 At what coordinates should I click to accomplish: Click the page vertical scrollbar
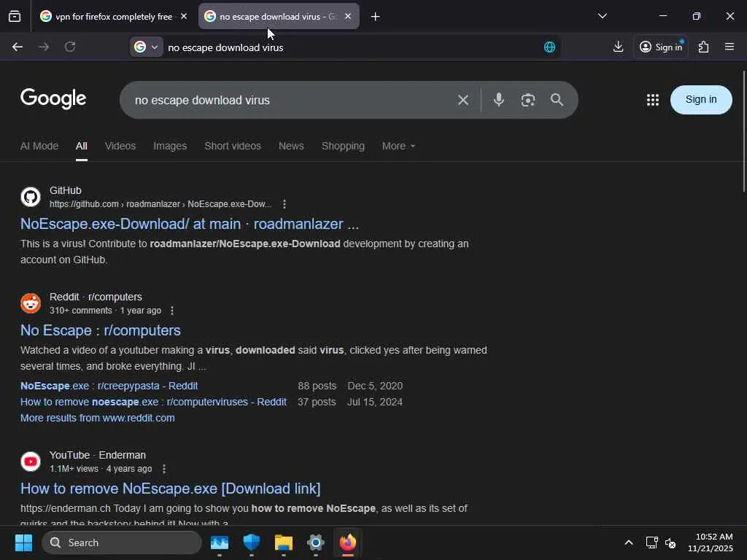coord(743,132)
